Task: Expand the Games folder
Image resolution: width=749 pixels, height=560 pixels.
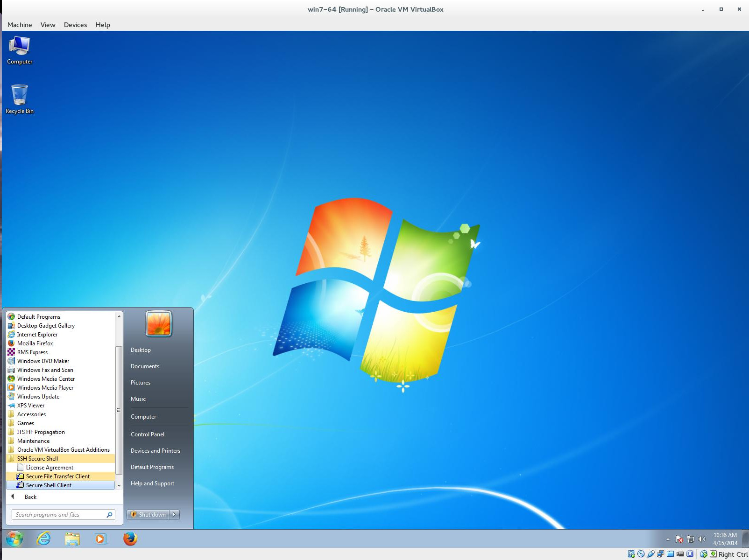Action: pos(60,423)
